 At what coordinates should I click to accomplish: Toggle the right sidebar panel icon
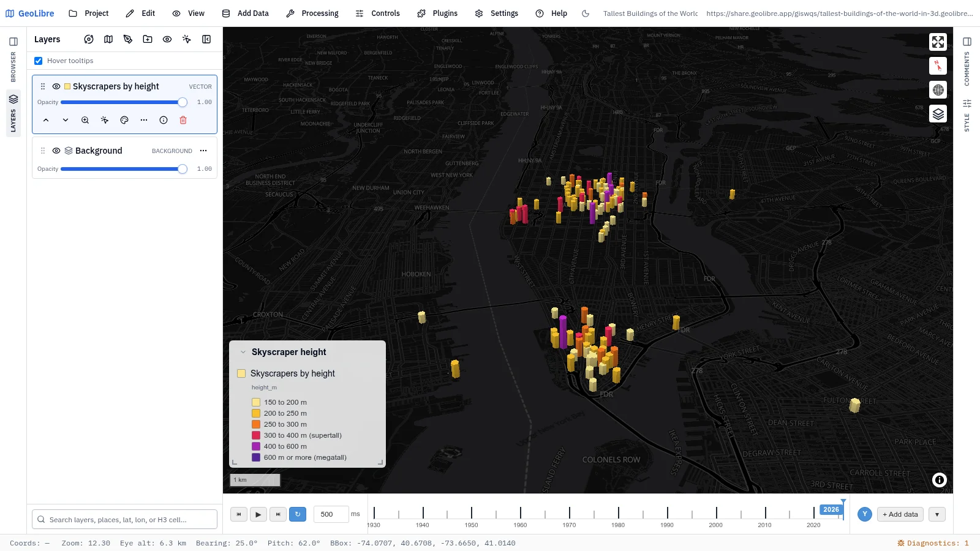(967, 42)
